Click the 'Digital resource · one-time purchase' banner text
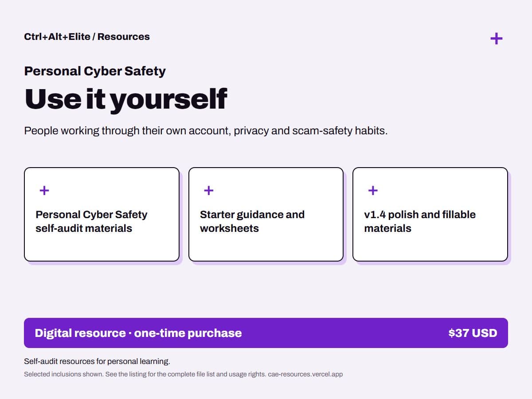This screenshot has height=399, width=532. (x=138, y=333)
